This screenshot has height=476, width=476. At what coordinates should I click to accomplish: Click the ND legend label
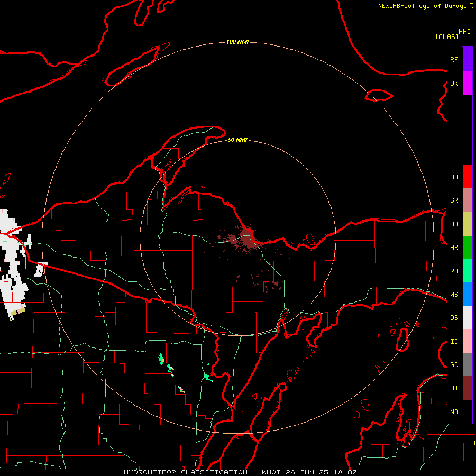(x=454, y=412)
